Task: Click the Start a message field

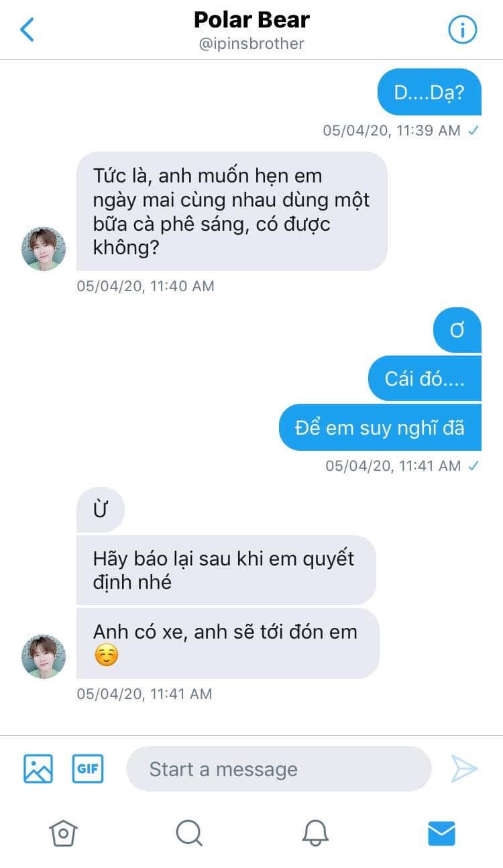Action: pyautogui.click(x=278, y=769)
